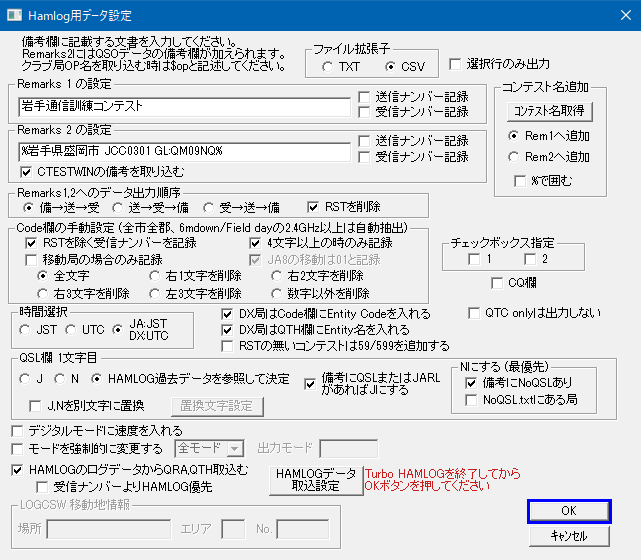641x560 pixels.
Task: Select Rem2へ追加 radio option
Action: coord(514,156)
